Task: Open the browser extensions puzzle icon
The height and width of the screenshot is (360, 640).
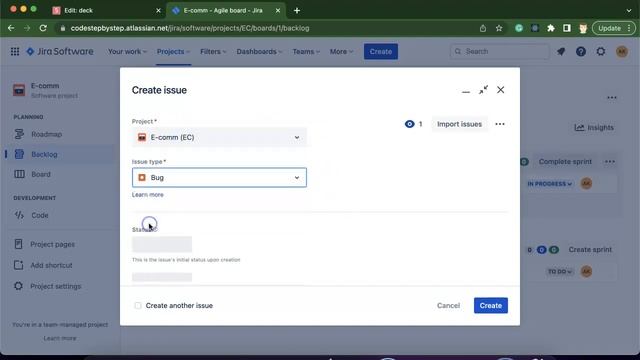Action: pos(551,28)
